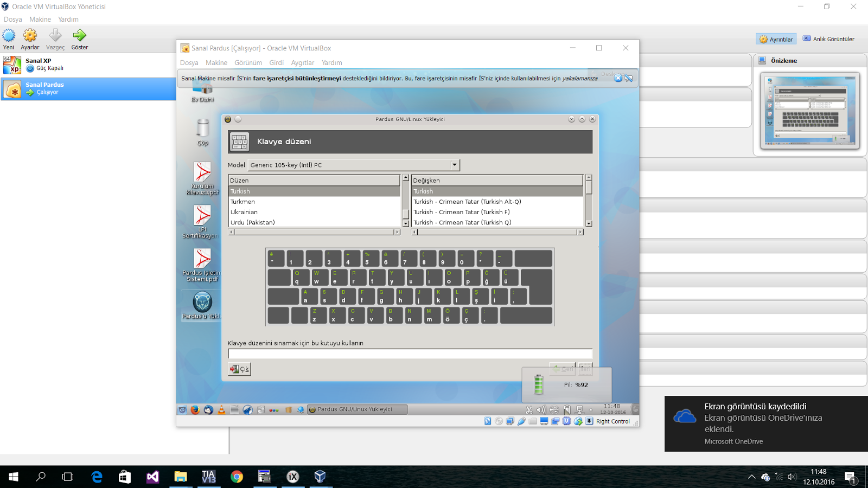
Task: Open Dosya menu in Sanal Pardus window
Action: tap(189, 63)
